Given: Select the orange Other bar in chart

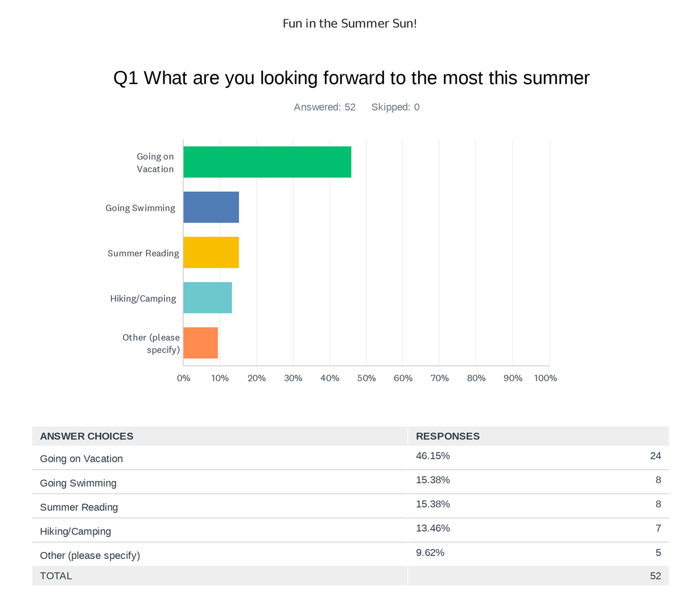Looking at the screenshot, I should (x=201, y=343).
